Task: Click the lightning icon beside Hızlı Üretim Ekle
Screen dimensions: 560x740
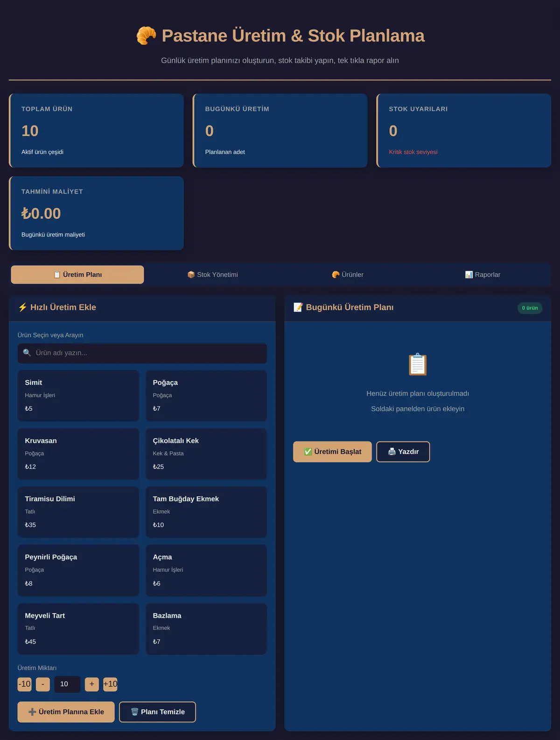Action: 22,307
